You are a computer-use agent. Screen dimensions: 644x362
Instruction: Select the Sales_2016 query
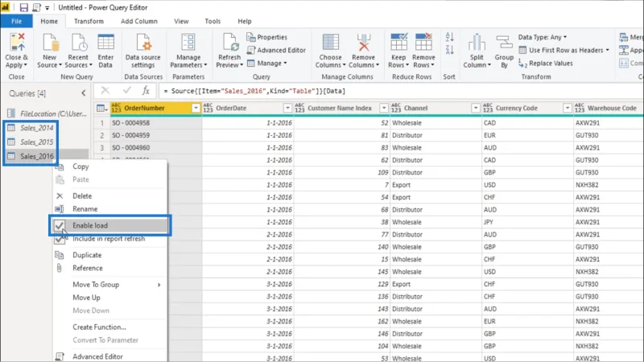(x=36, y=156)
